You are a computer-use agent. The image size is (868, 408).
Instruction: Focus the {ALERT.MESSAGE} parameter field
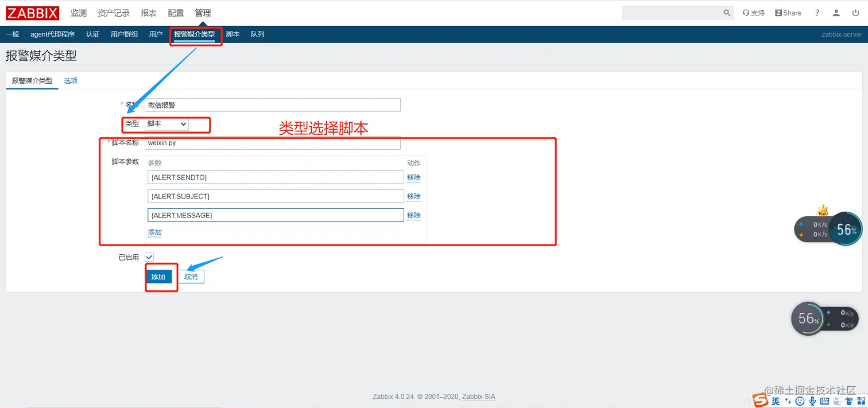[x=276, y=215]
